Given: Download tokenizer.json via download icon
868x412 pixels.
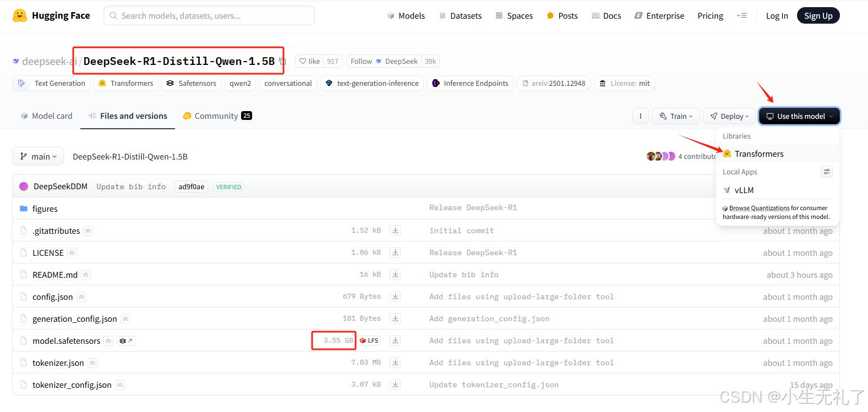Looking at the screenshot, I should tap(395, 362).
